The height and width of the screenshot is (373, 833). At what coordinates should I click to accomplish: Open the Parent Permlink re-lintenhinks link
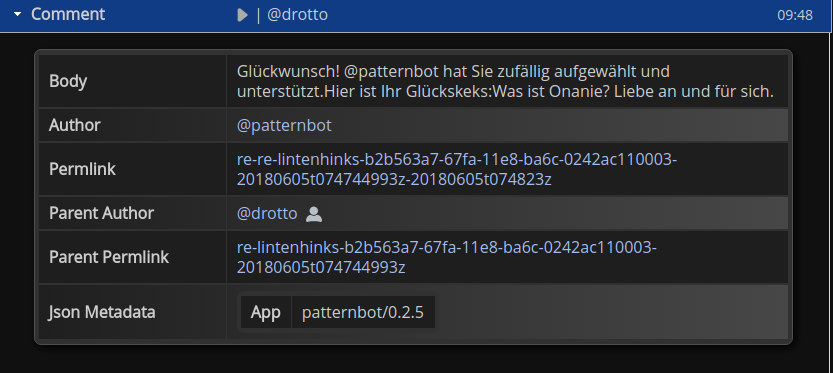click(447, 257)
